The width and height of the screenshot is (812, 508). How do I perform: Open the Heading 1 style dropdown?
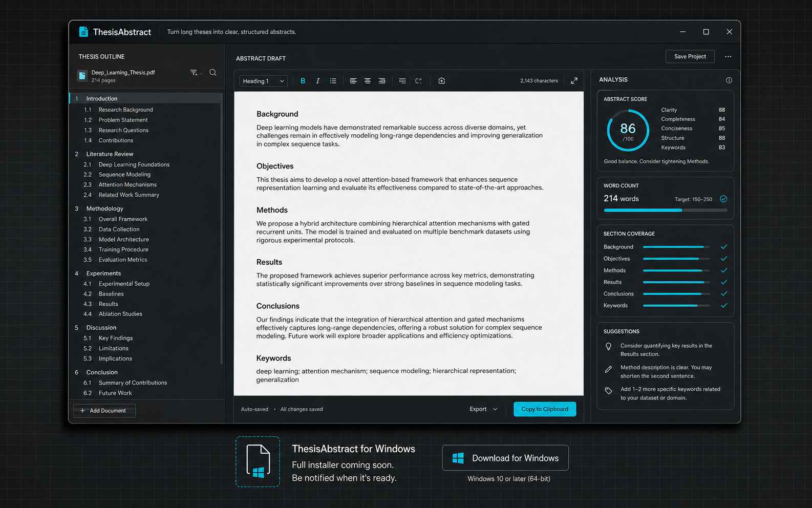(264, 81)
